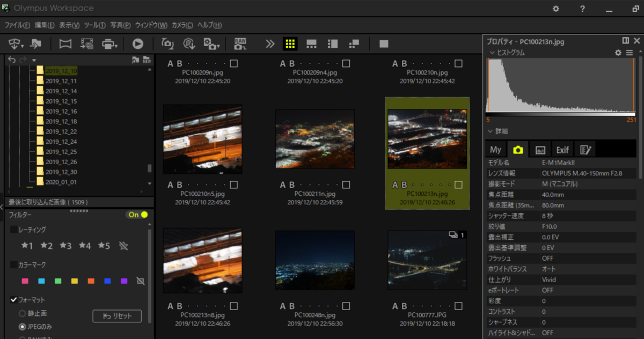Image resolution: width=644 pixels, height=339 pixels.
Task: Click the リセット filter button
Action: pos(117,316)
